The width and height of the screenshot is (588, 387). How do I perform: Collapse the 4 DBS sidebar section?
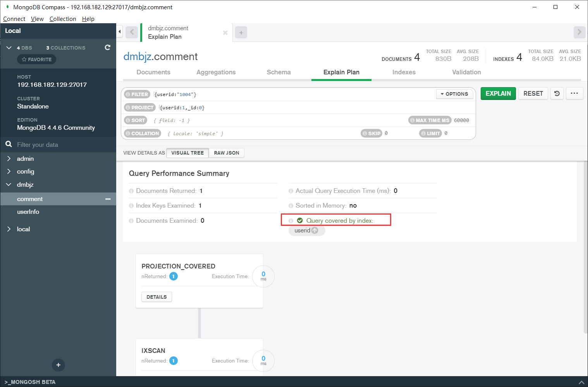[x=9, y=48]
